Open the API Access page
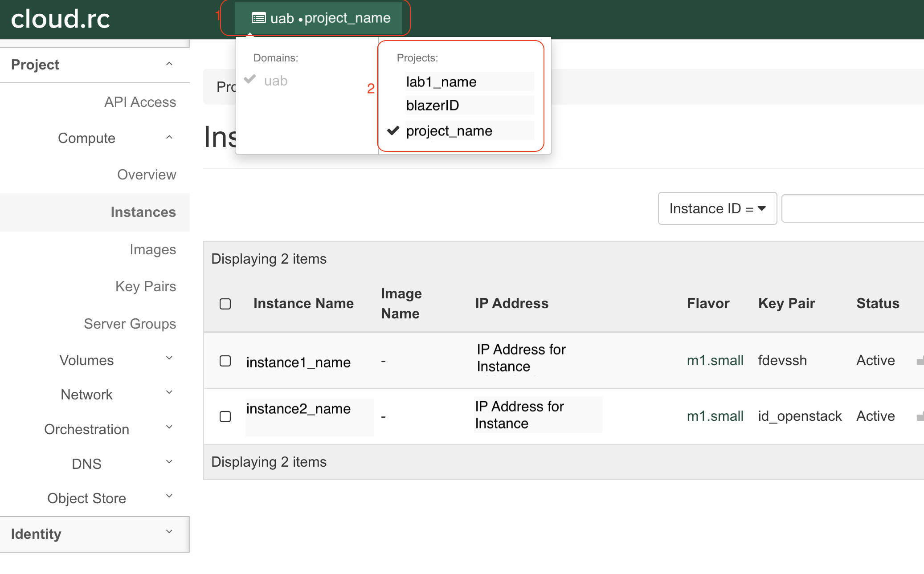Image resolution: width=924 pixels, height=574 pixels. point(140,102)
